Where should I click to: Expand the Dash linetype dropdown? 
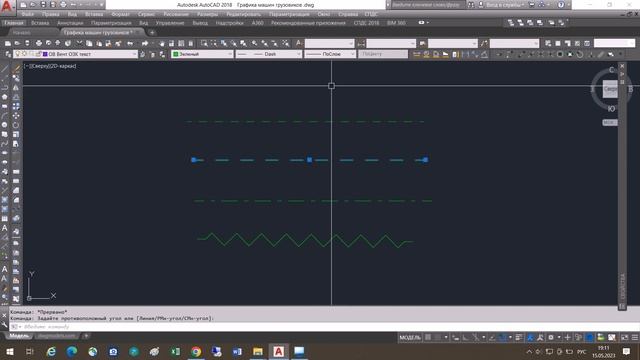269,54
